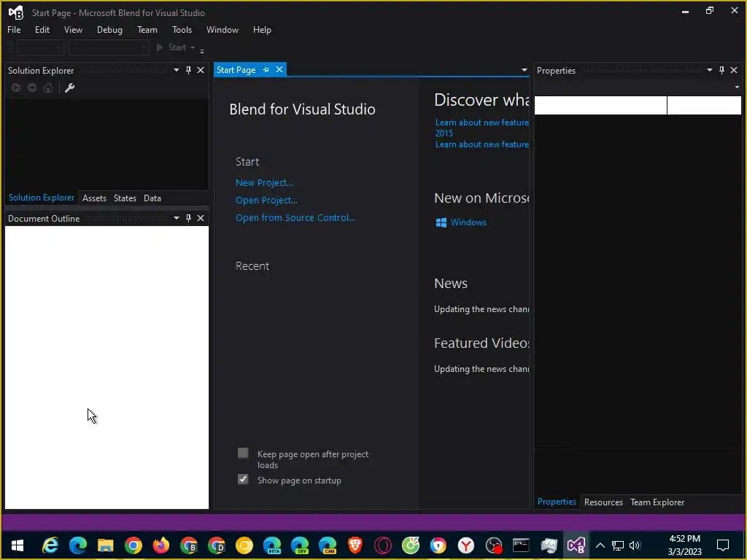The height and width of the screenshot is (560, 747).
Task: Open Internet Explorer from the taskbar
Action: tap(50, 545)
